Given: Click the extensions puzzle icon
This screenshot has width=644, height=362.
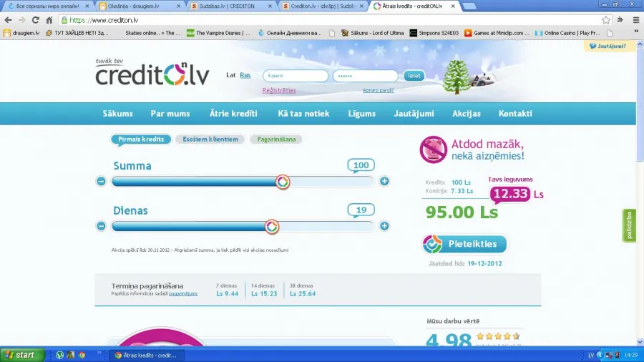Looking at the screenshot, I should click(620, 20).
